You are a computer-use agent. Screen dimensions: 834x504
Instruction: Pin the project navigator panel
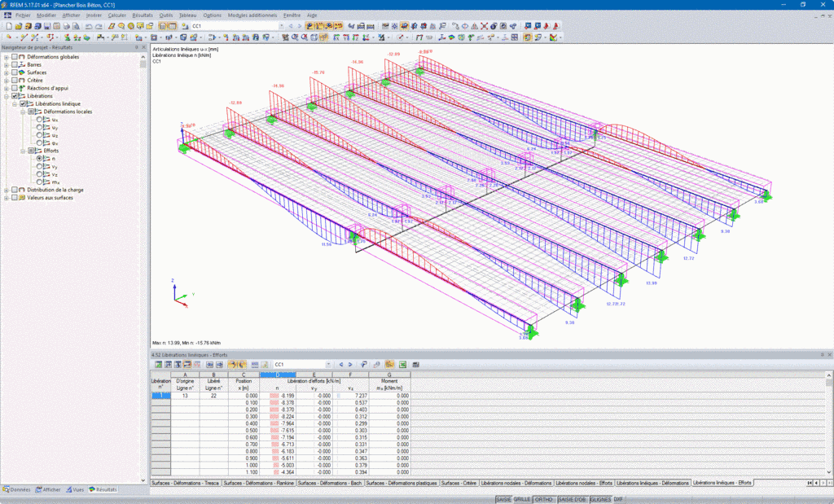pos(136,47)
